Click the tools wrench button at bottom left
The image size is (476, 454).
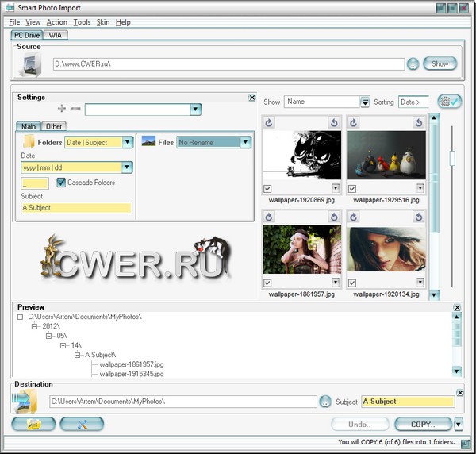[x=82, y=424]
